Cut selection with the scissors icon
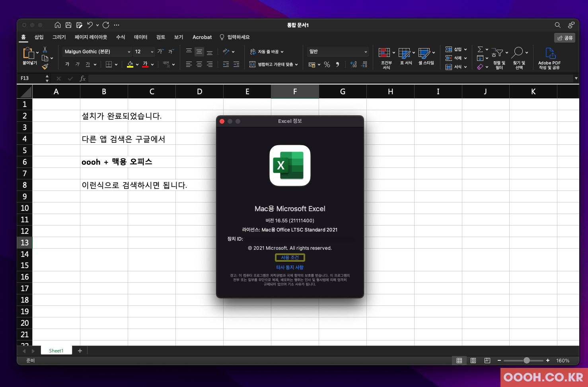Screen dimensions: 588x387 pyautogui.click(x=45, y=50)
